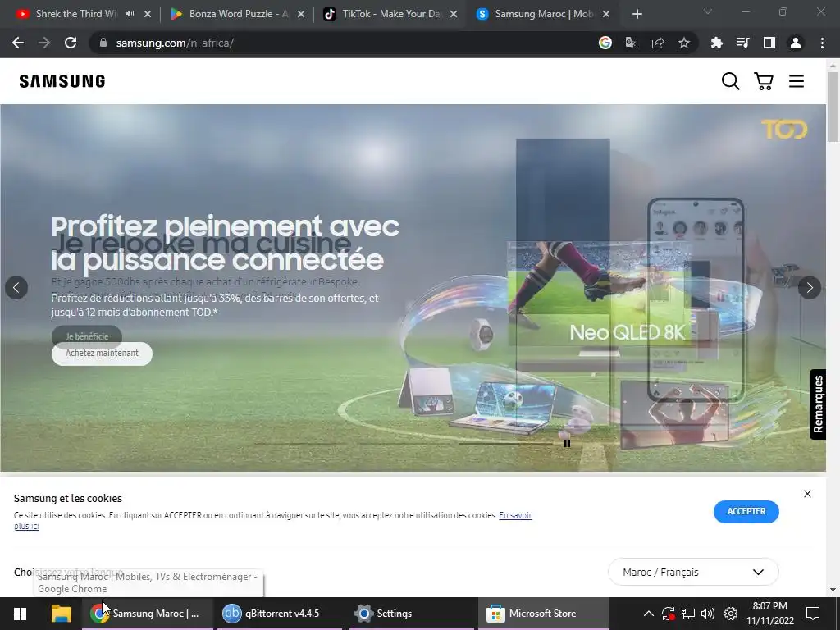Image resolution: width=840 pixels, height=630 pixels.
Task: Click the browser forward arrow
Action: coord(44,43)
